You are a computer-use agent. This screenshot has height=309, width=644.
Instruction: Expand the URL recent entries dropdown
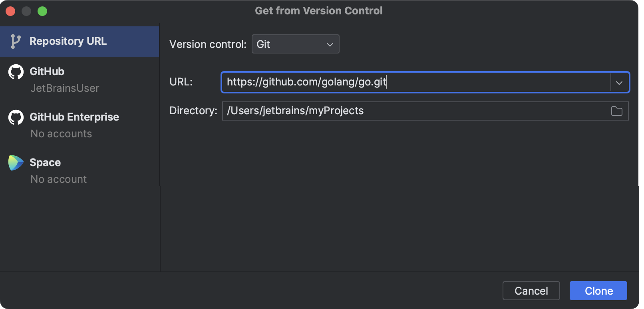619,83
